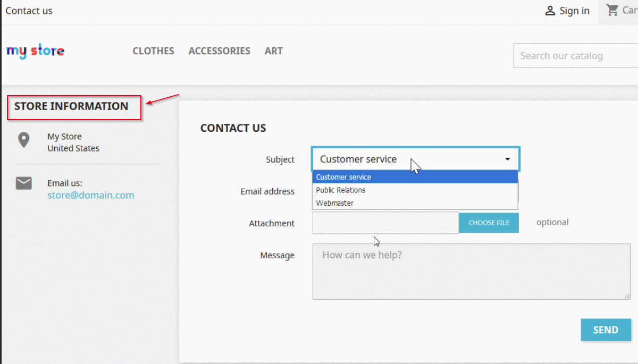Viewport: 638px width, 364px height.
Task: Submit the form with Send button
Action: point(606,330)
